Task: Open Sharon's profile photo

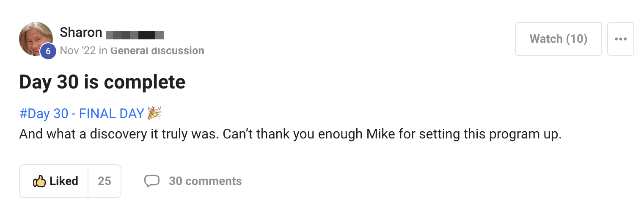Action: 35,37
